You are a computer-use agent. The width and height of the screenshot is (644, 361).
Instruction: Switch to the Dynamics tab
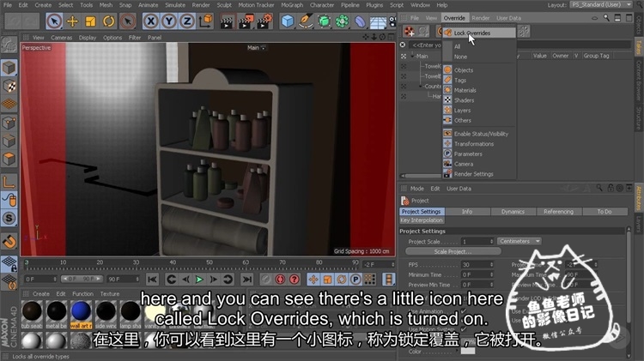click(513, 211)
